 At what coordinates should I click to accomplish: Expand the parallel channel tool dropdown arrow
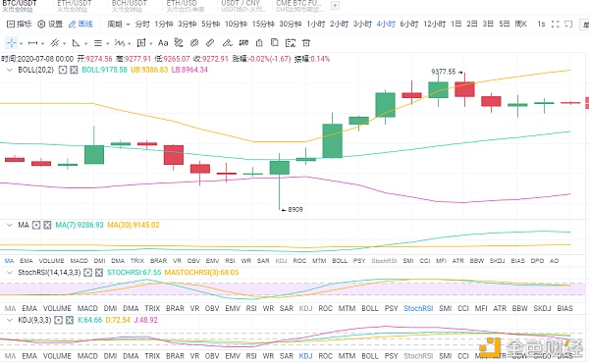coord(64,43)
